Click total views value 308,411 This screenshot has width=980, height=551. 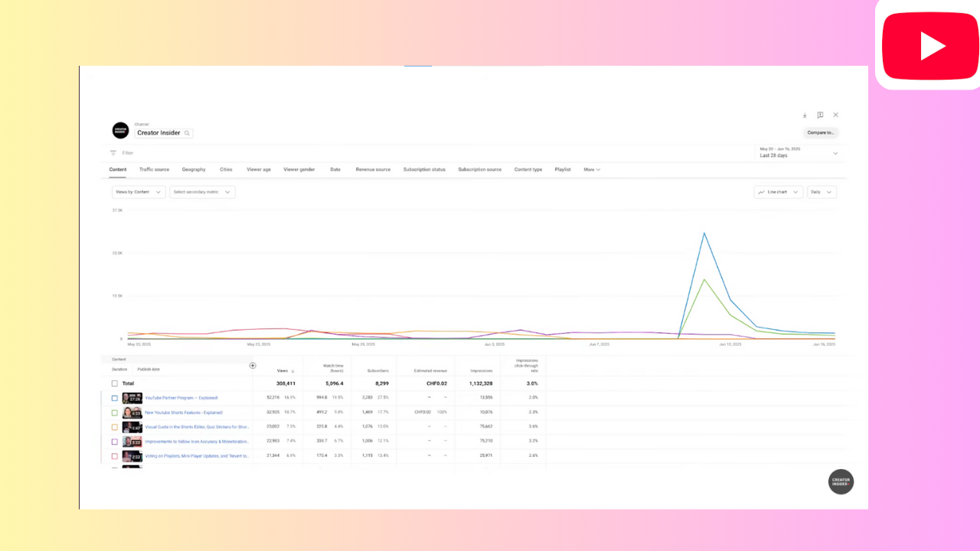point(286,383)
